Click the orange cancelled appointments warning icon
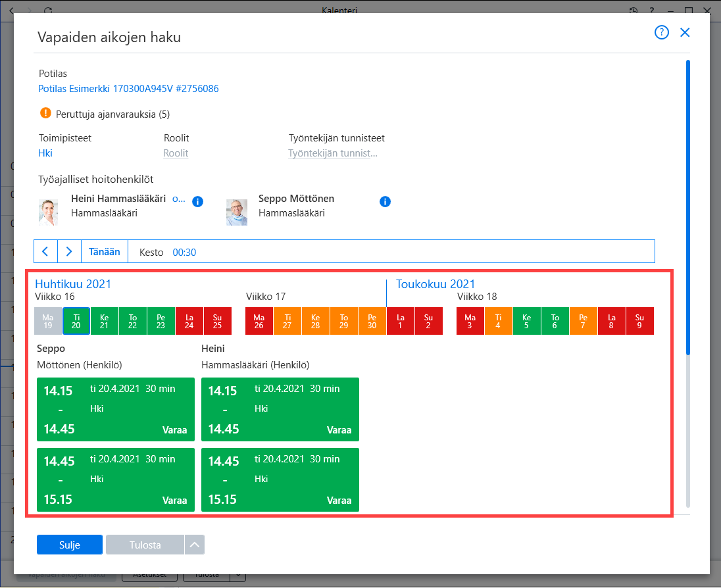721x588 pixels. pyautogui.click(x=45, y=112)
